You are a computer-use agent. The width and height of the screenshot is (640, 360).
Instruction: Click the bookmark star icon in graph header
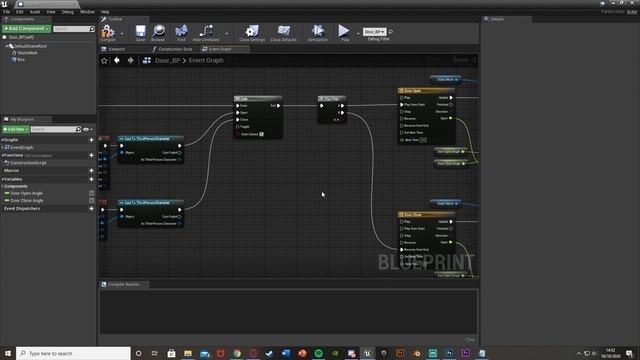[104, 60]
